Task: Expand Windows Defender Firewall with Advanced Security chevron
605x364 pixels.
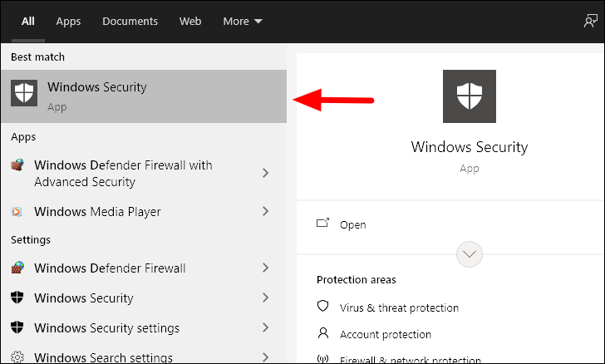Action: coord(265,173)
